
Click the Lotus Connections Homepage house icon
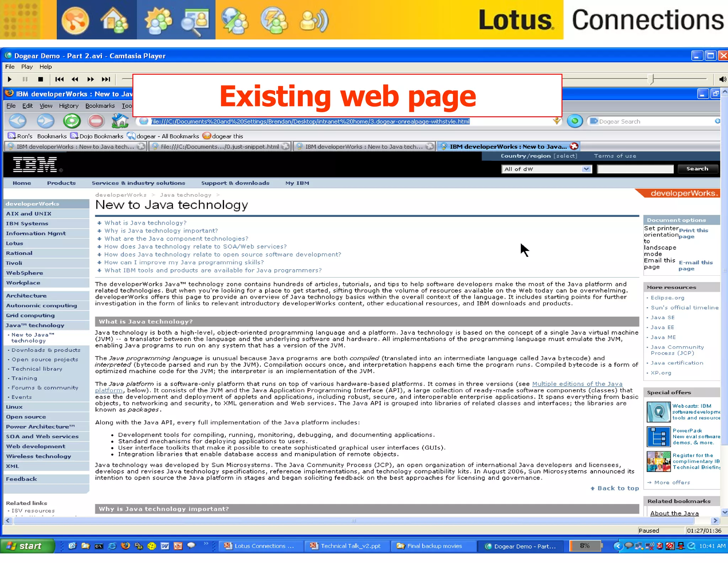click(x=114, y=20)
